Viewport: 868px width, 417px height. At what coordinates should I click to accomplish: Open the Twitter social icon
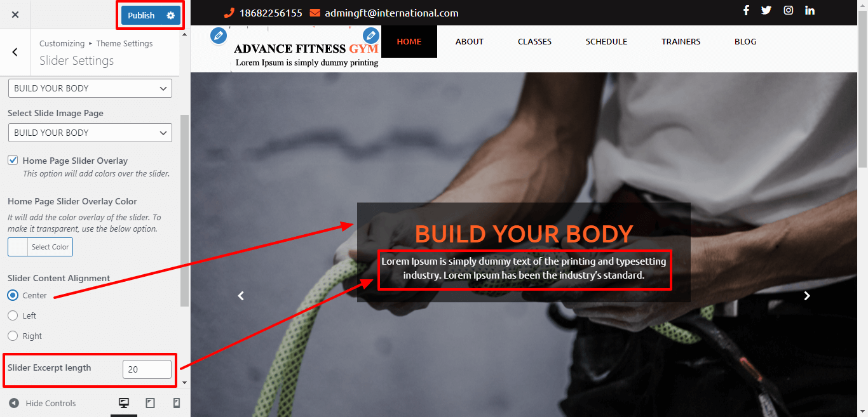click(x=766, y=10)
